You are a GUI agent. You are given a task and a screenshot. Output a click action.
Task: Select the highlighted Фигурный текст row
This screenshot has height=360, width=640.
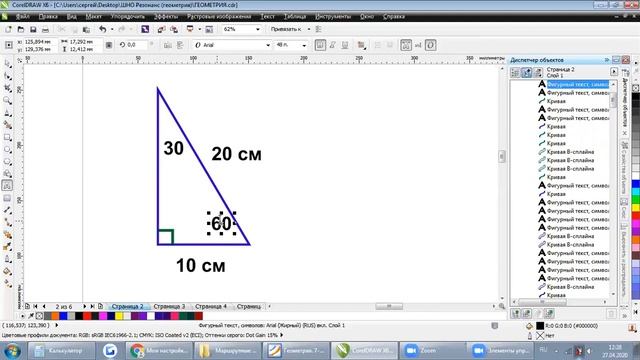[x=578, y=84]
